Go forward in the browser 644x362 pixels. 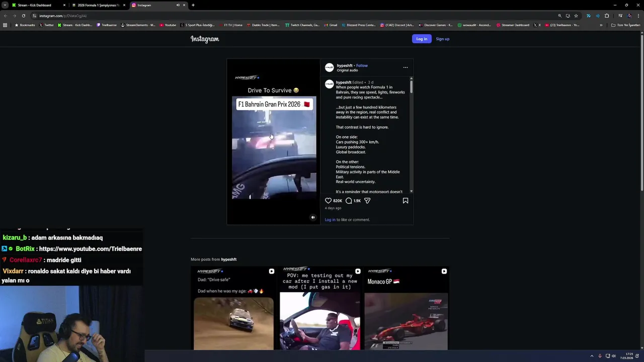14,16
